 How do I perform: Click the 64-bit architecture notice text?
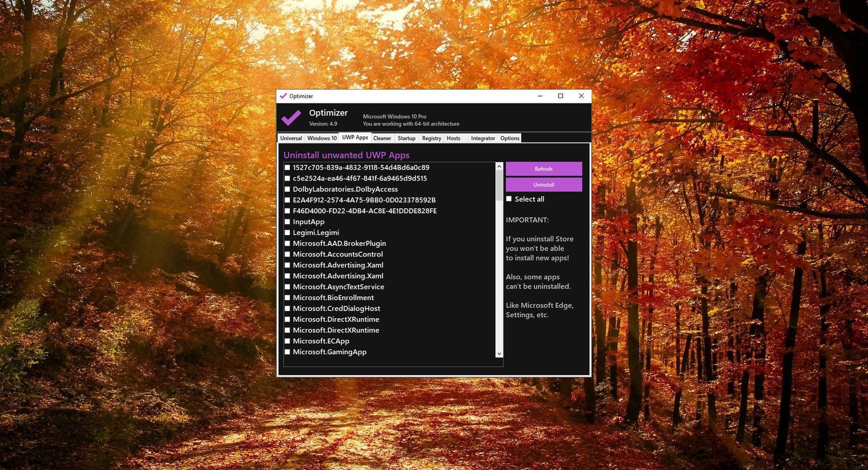[411, 124]
